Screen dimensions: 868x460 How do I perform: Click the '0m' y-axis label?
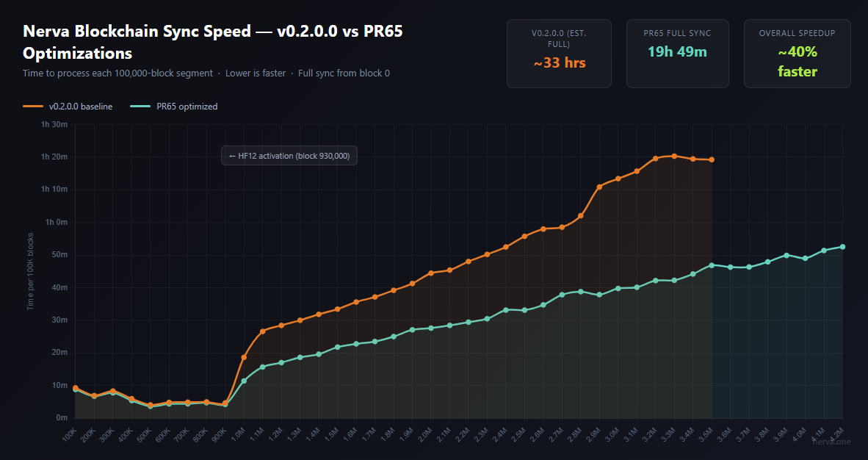coord(62,418)
